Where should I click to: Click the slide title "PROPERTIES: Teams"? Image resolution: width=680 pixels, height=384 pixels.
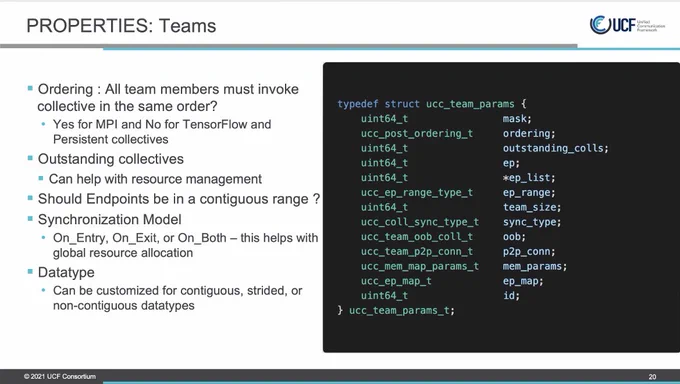[121, 26]
